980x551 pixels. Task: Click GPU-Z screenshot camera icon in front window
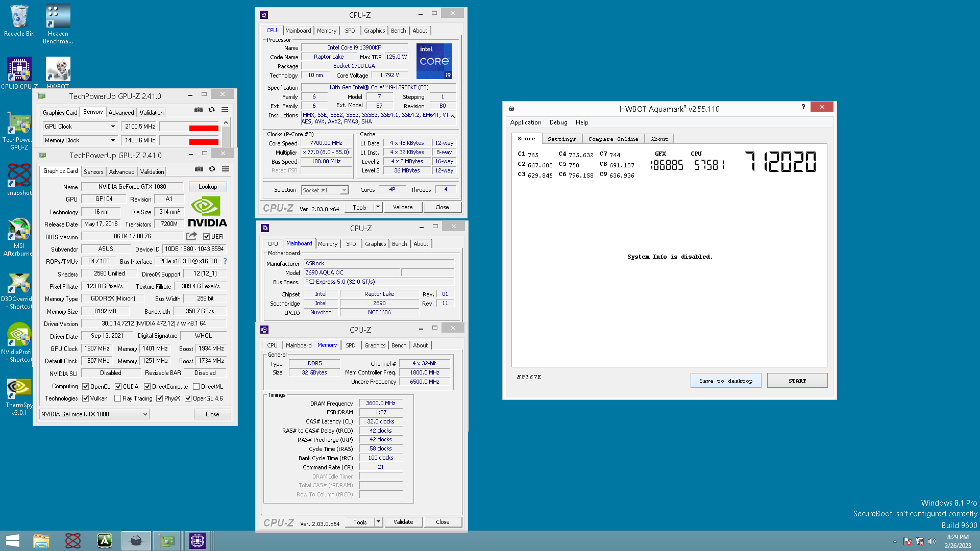click(199, 169)
